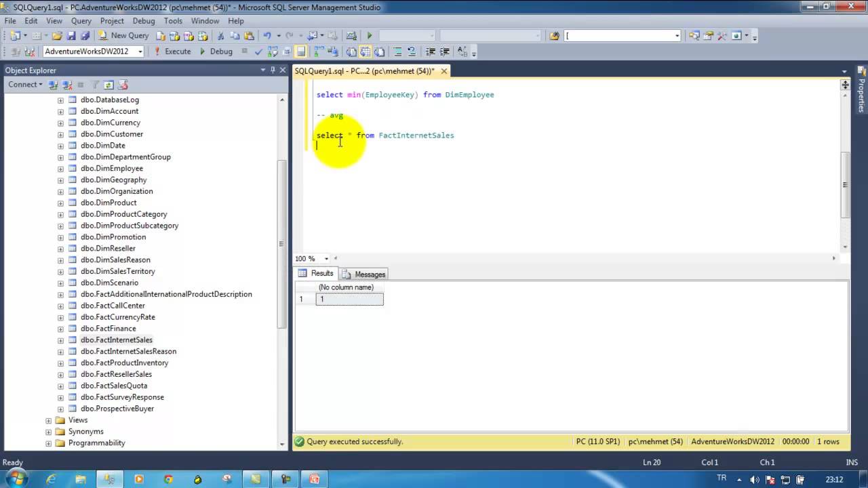Toggle the Results to Grid icon
The image size is (868, 488).
tap(366, 52)
